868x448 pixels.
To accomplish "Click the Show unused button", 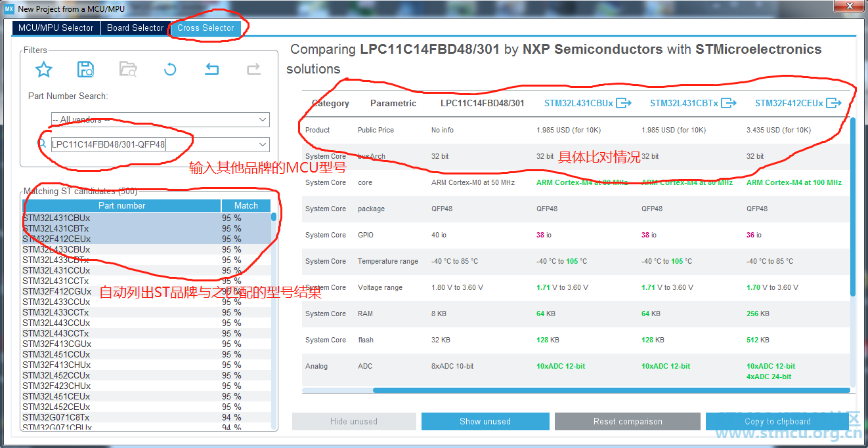I will click(x=485, y=421).
